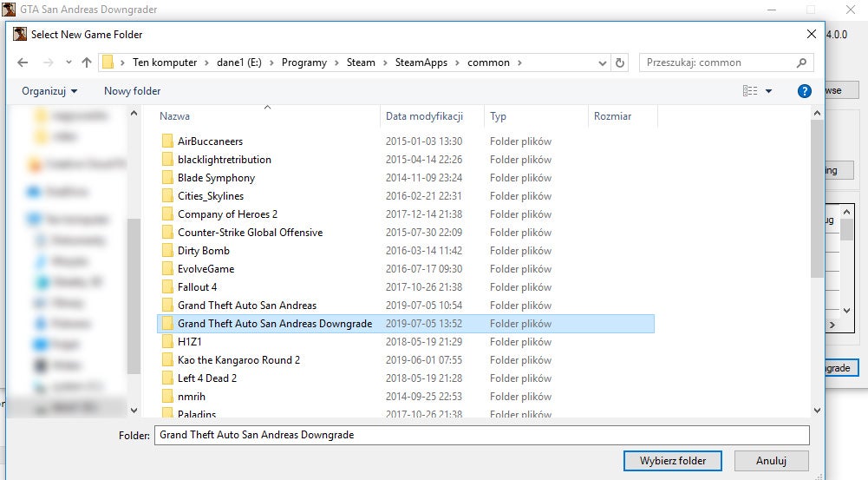The height and width of the screenshot is (480, 868).
Task: Expand address bar history dropdown
Action: pyautogui.click(x=603, y=63)
